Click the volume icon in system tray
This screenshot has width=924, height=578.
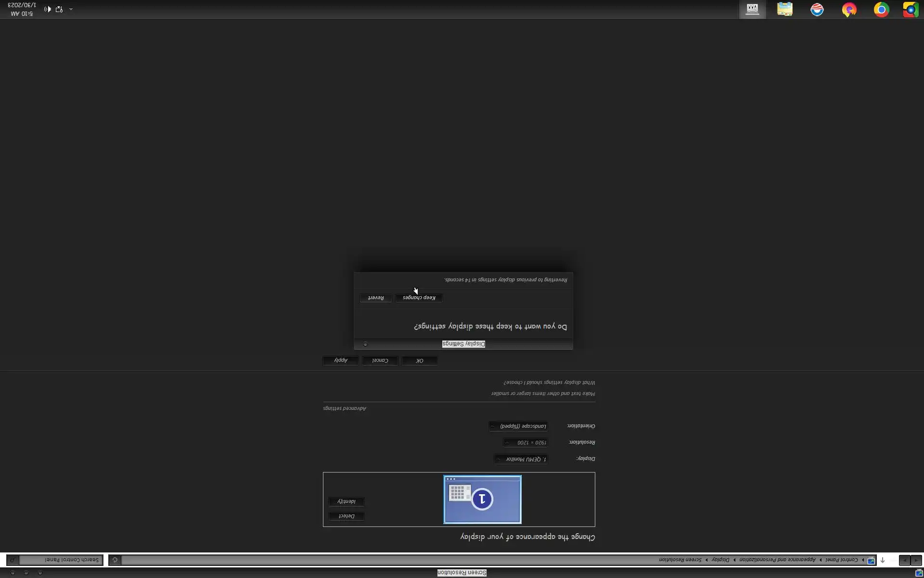(x=48, y=9)
